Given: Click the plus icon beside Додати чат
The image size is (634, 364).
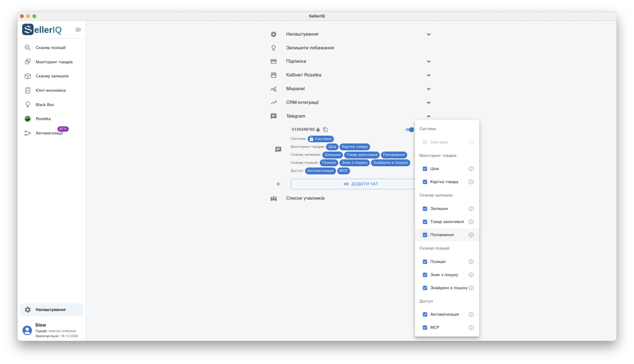Looking at the screenshot, I should 278,184.
